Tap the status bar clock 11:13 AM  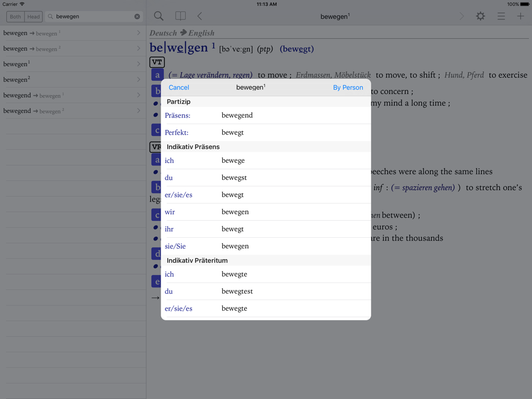pos(267,4)
